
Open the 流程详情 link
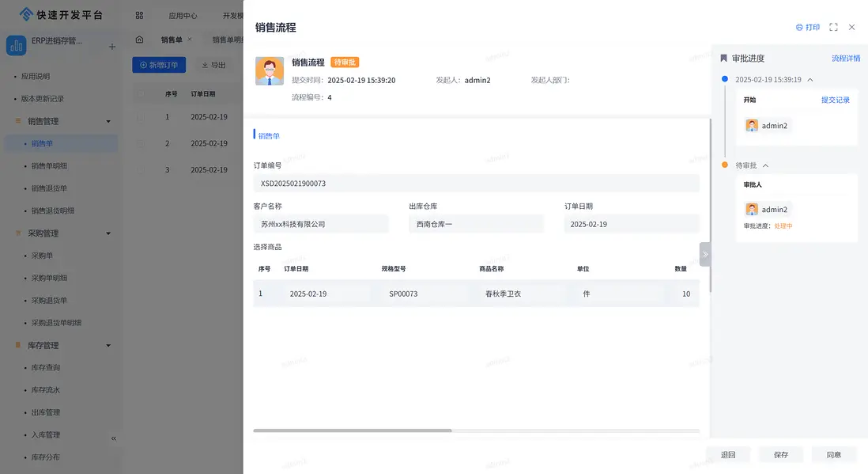pos(846,59)
